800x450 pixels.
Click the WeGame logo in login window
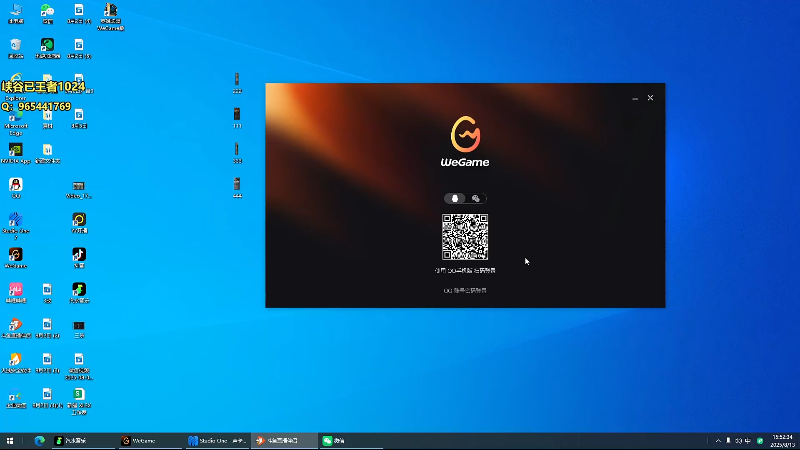coord(465,141)
